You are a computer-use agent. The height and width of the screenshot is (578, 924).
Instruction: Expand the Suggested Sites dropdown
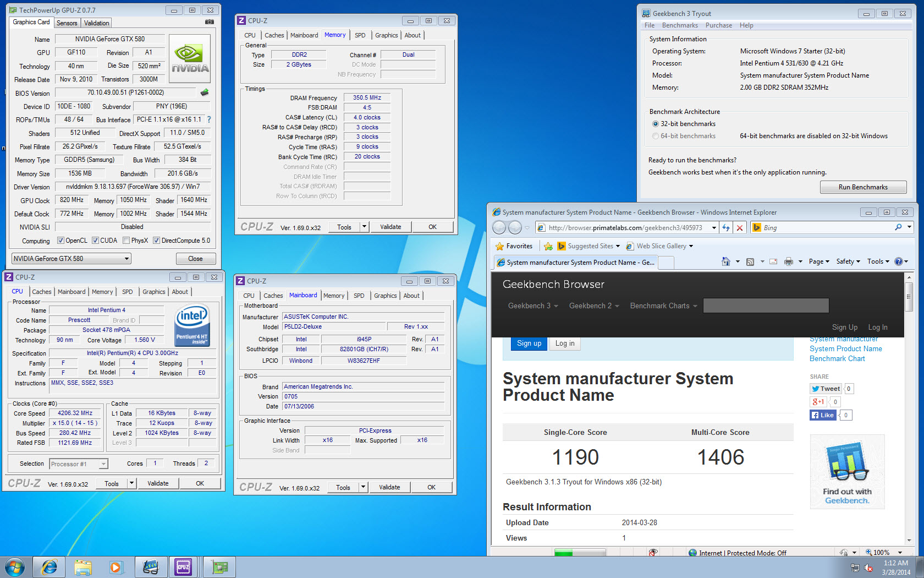pos(618,246)
